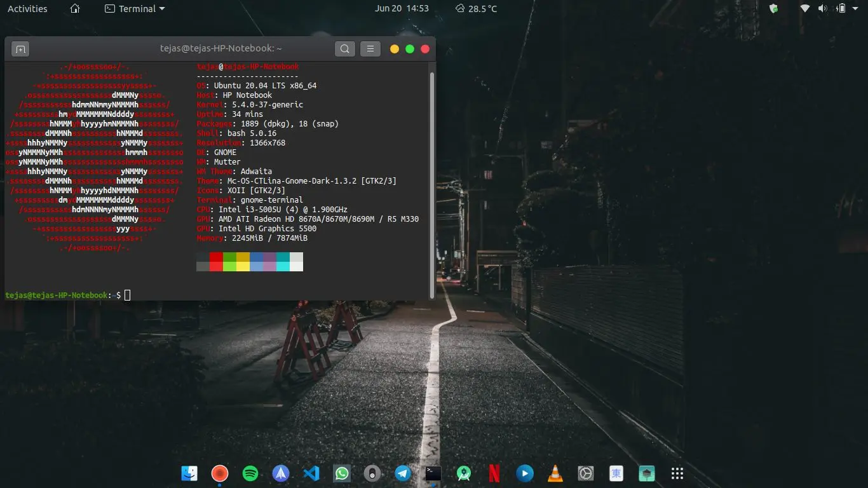Show all applications grid
This screenshot has width=868, height=488.
(x=677, y=473)
